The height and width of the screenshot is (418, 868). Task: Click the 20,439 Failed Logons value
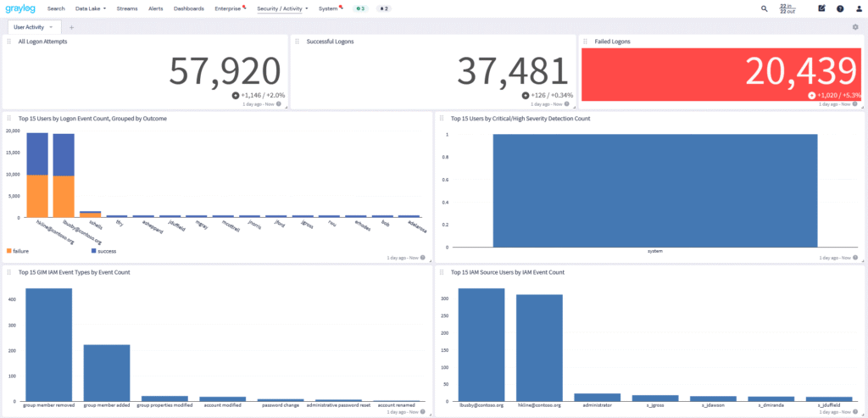pyautogui.click(x=801, y=71)
